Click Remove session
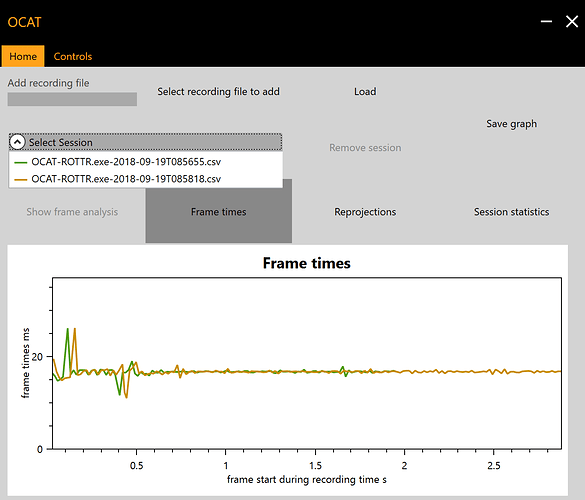 point(365,148)
